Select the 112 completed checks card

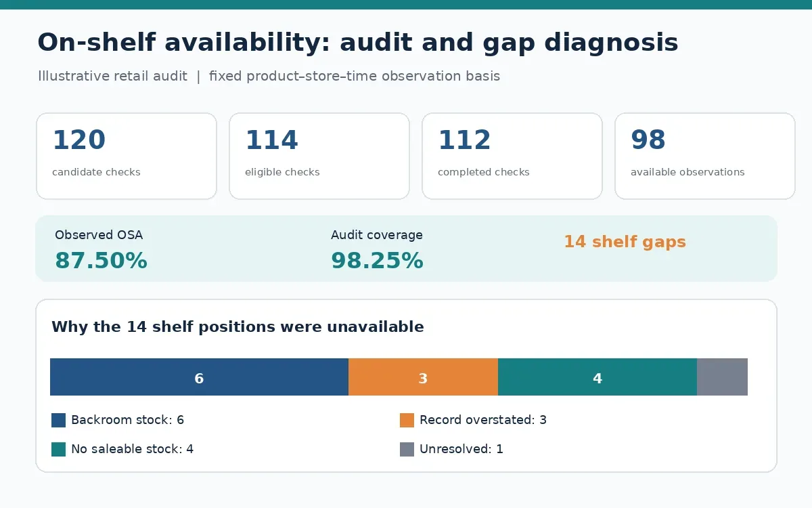pyautogui.click(x=512, y=156)
